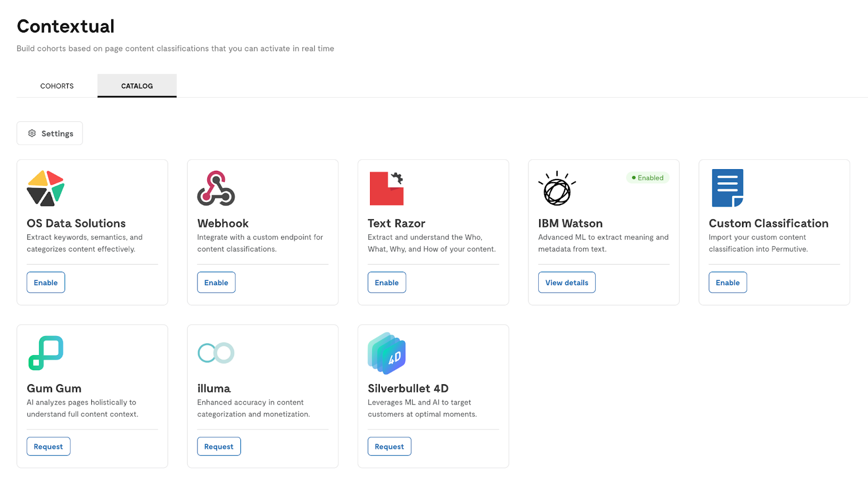868x483 pixels.
Task: Click the IBM Watson logo icon
Action: [557, 188]
